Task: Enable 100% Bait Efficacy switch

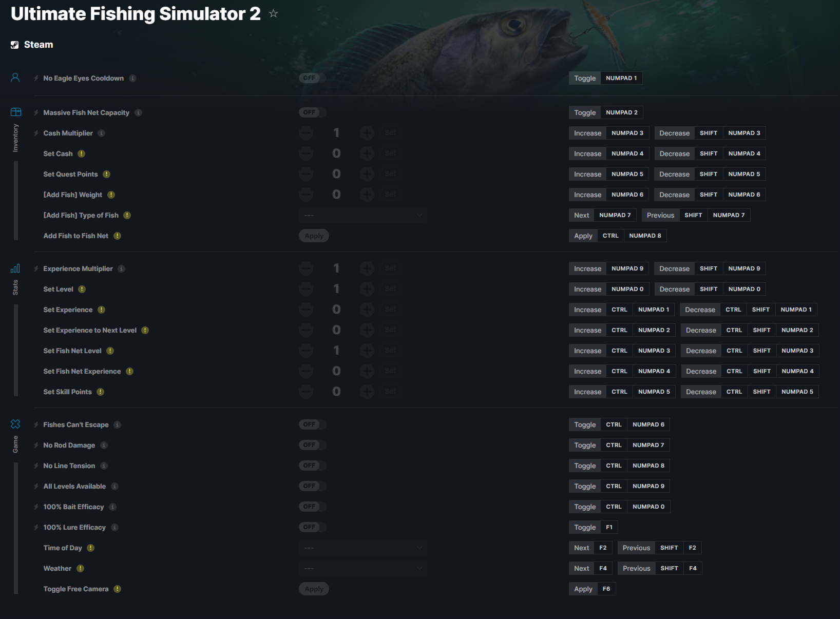Action: [x=312, y=507]
